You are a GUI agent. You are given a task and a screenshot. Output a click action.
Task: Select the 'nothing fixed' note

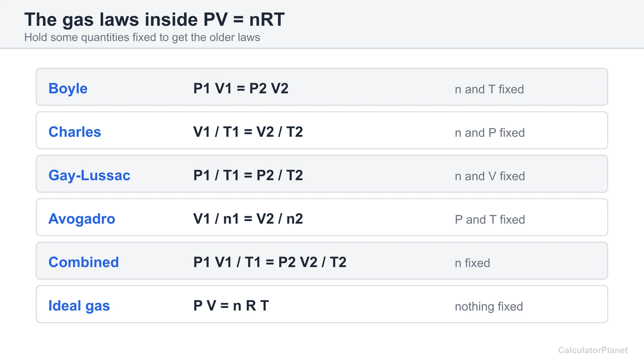[x=489, y=306]
